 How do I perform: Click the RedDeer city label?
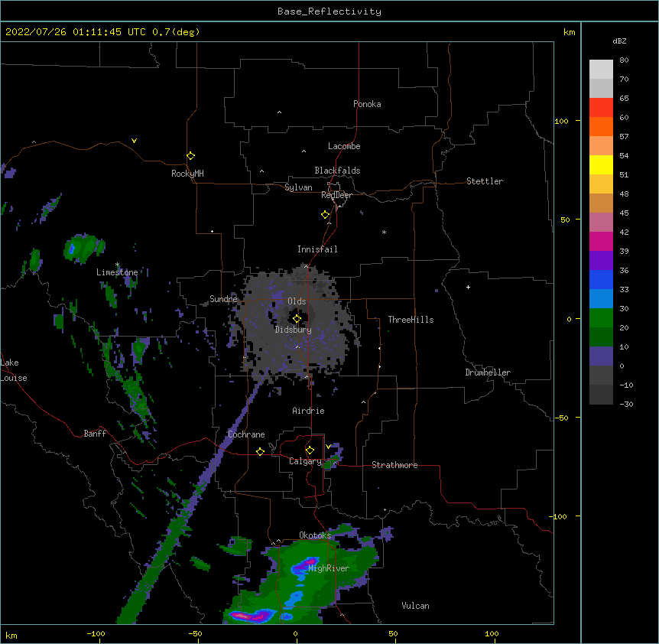pos(336,195)
